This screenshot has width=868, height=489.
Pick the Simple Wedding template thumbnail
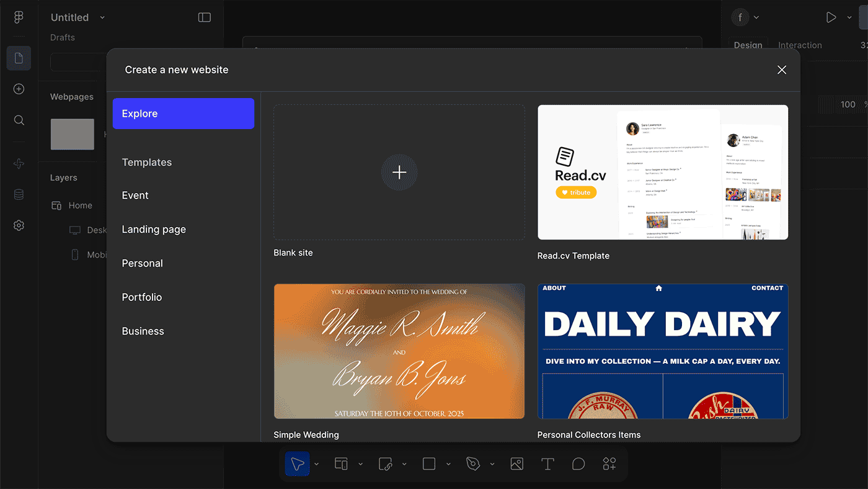[399, 351]
